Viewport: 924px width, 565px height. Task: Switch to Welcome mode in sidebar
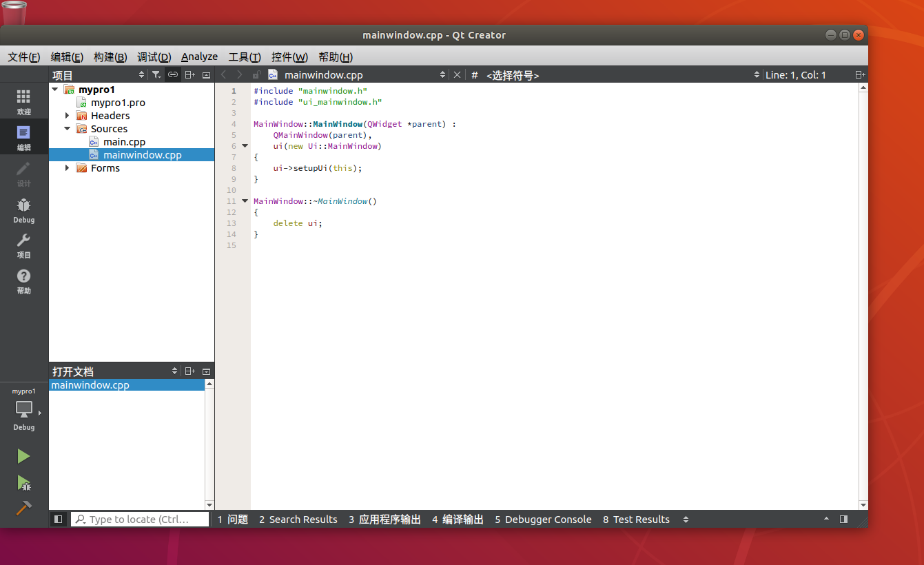coord(24,101)
